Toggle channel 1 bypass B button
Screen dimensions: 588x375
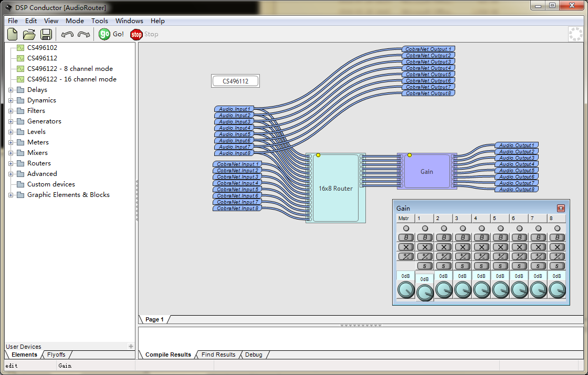click(x=425, y=237)
